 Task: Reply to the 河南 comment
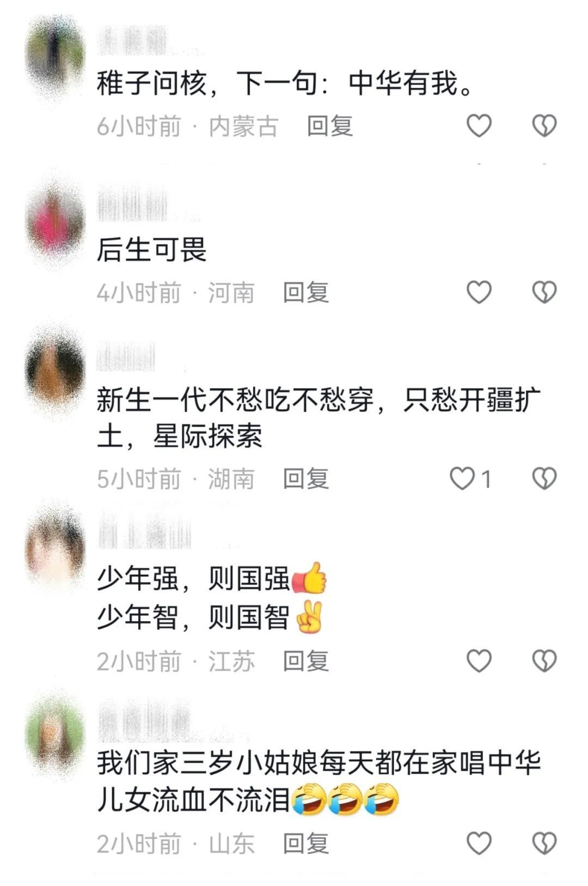306,293
